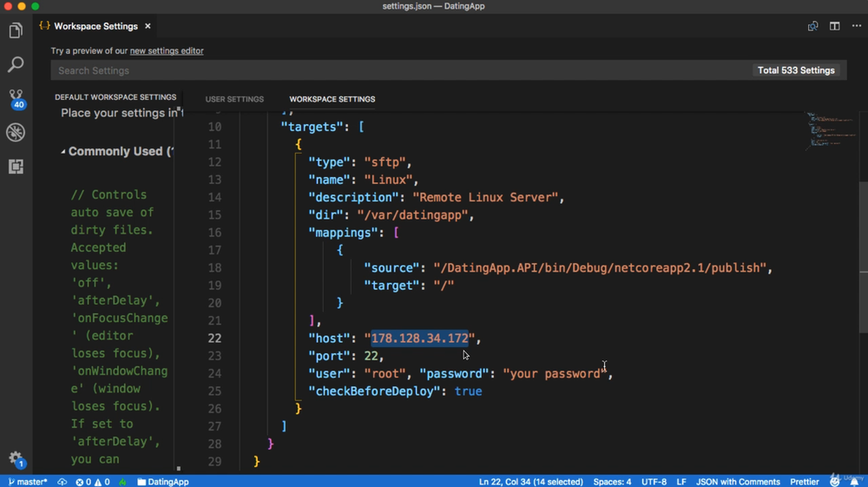Screen dimensions: 868x487
Task: Open the More Actions ellipsis menu
Action: 857,26
